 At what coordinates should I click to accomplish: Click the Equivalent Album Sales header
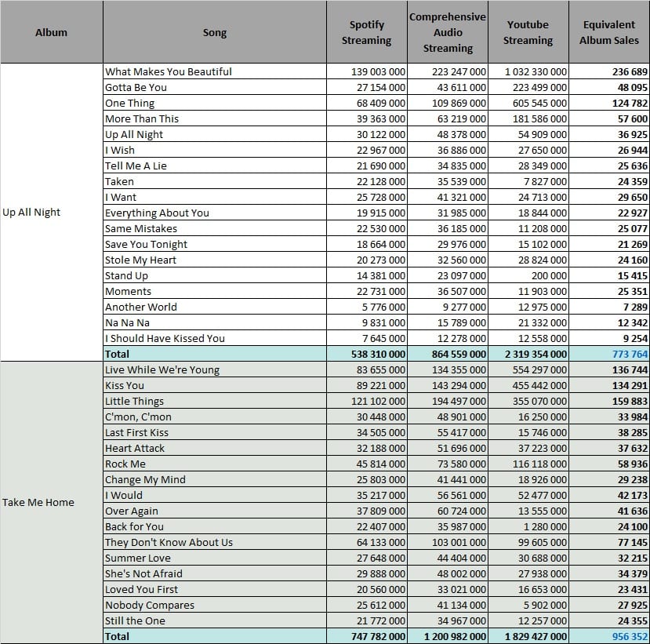(609, 32)
